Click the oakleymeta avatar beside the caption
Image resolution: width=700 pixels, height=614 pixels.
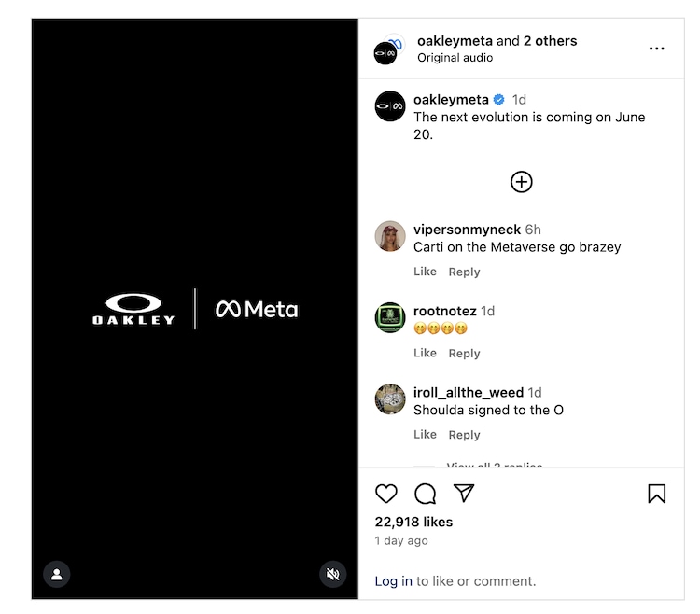(x=390, y=106)
